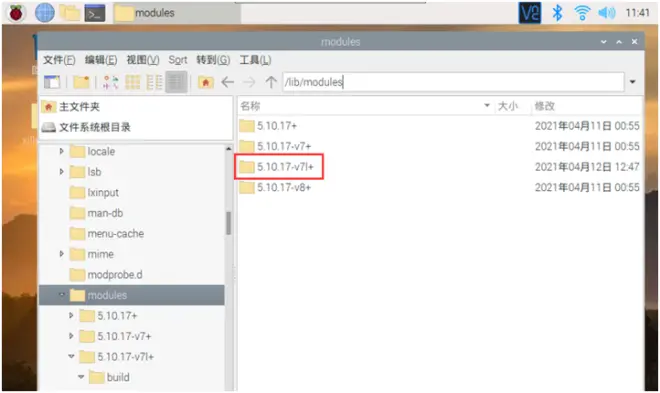Collapse the modules tree folder
The image size is (660, 393).
(x=62, y=295)
